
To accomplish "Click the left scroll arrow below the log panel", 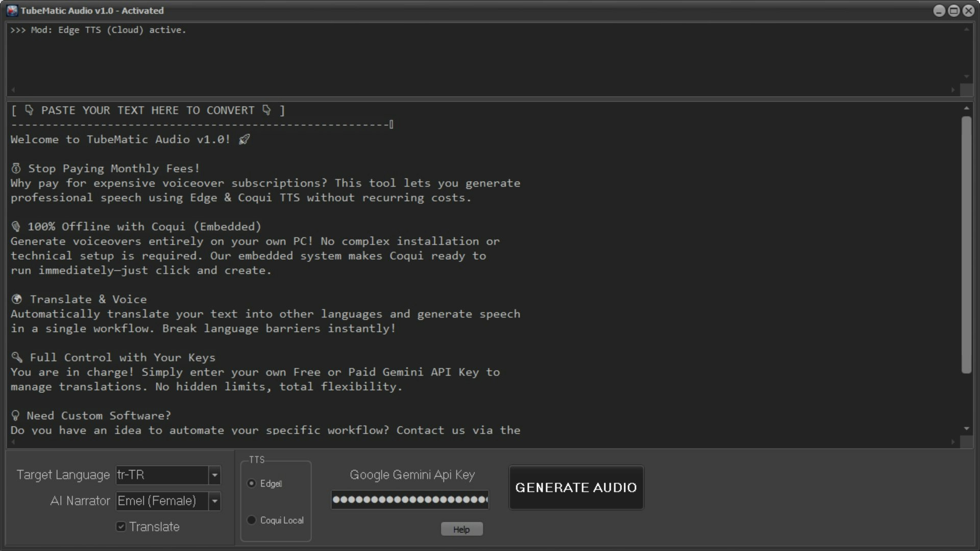I will (x=14, y=90).
